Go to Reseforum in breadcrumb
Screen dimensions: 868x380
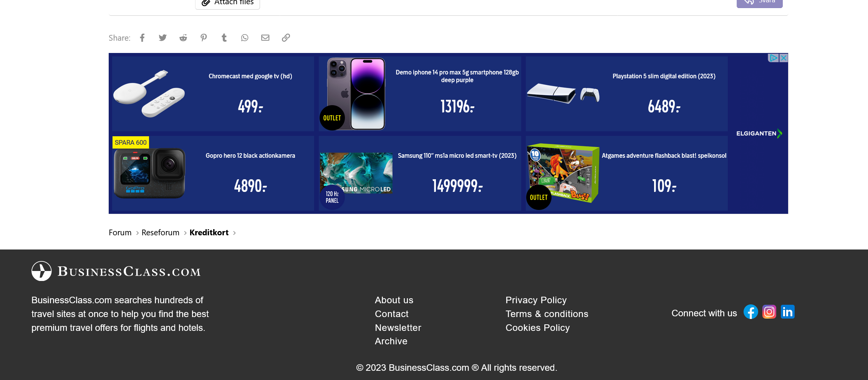tap(160, 233)
